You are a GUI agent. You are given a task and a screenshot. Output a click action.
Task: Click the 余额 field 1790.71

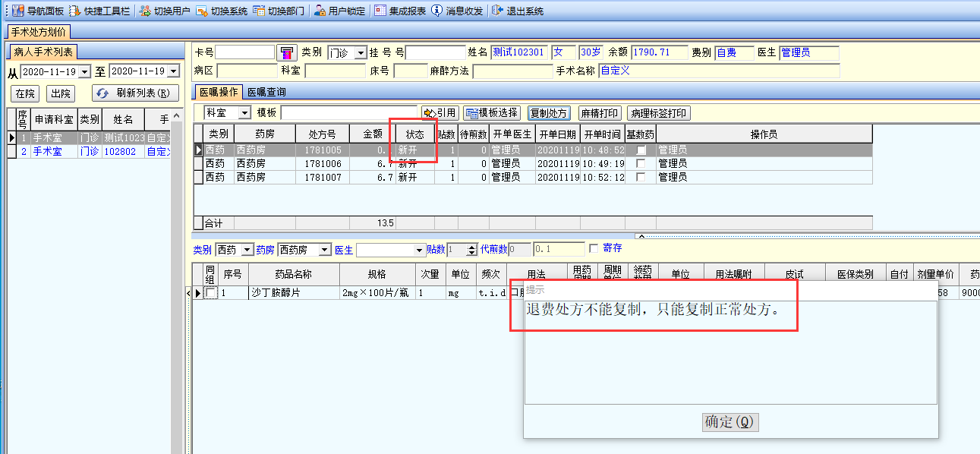pyautogui.click(x=658, y=52)
